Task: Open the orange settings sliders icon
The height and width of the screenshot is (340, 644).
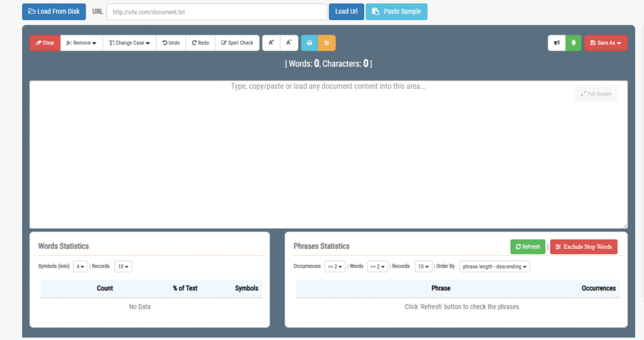Action: pos(326,43)
